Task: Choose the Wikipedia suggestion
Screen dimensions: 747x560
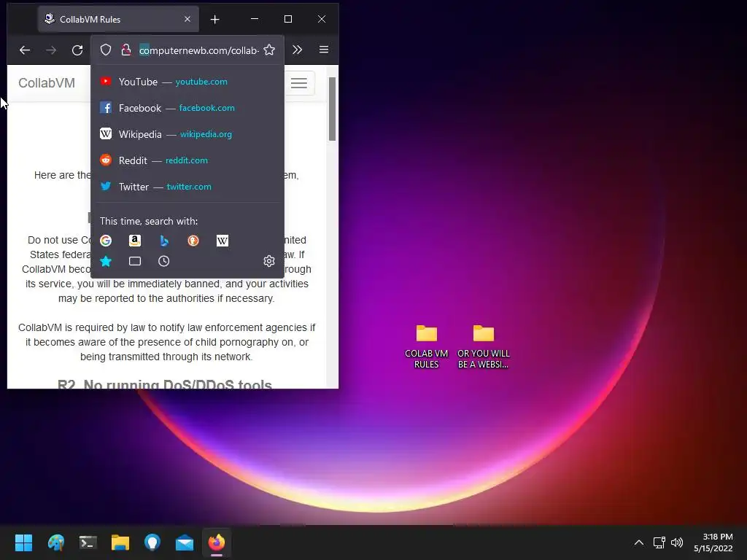Action: coord(187,134)
